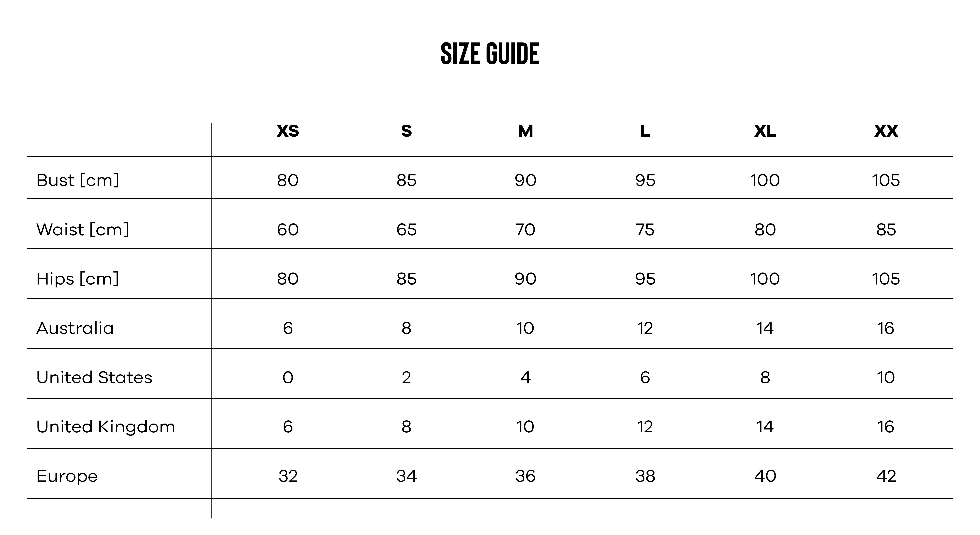Select United States size 2 cell
980x535 pixels.
pos(406,377)
